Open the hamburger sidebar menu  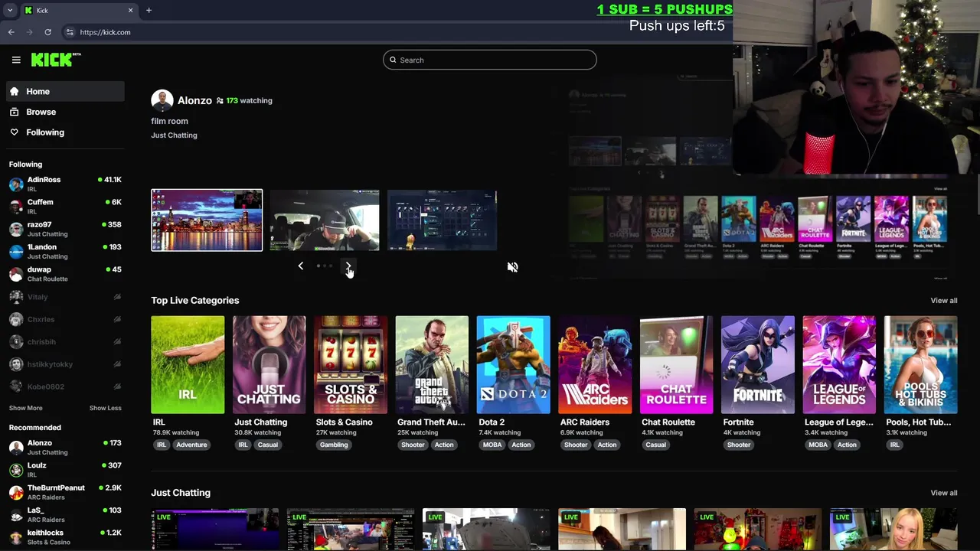click(16, 60)
